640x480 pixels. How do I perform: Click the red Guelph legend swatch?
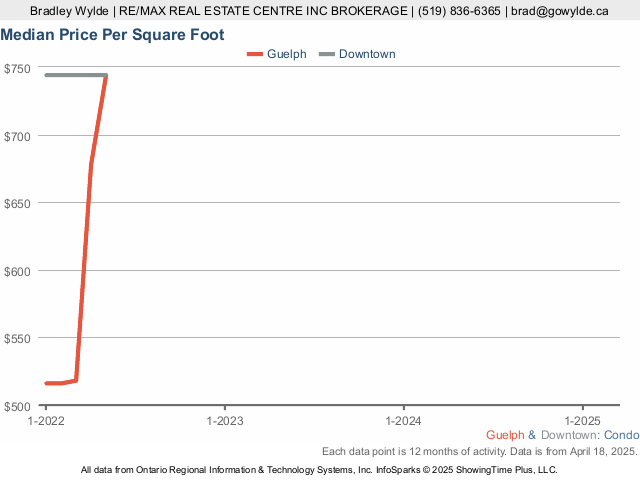(x=255, y=54)
